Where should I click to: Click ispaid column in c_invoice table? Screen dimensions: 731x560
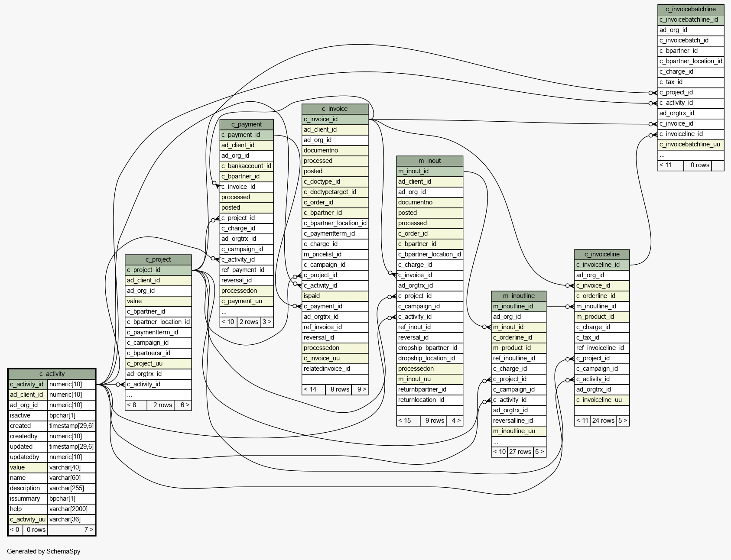pyautogui.click(x=335, y=296)
